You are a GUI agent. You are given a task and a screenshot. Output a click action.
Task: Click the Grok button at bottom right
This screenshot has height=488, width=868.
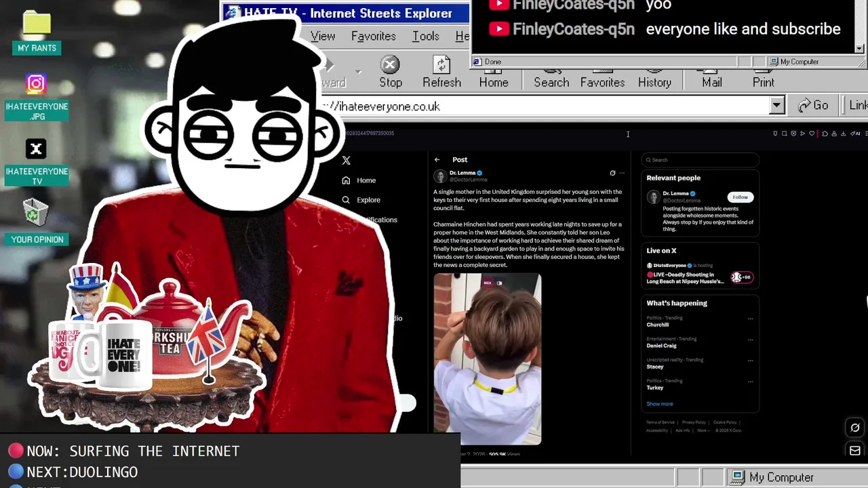[854, 428]
